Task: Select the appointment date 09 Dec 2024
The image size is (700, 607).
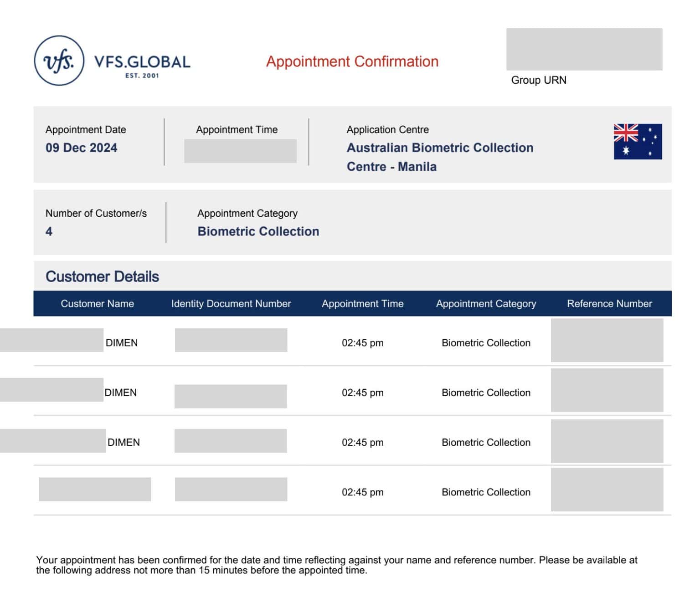Action: click(81, 148)
